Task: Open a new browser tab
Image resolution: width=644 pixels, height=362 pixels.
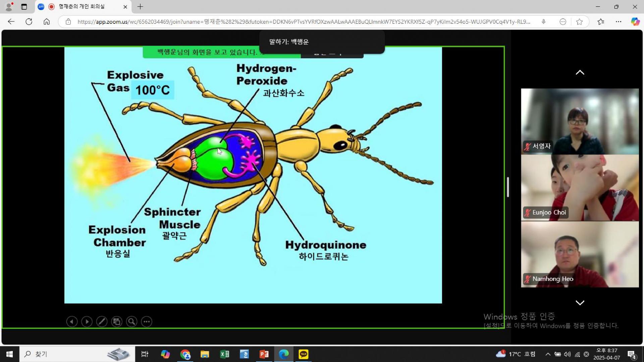Action: [x=140, y=6]
